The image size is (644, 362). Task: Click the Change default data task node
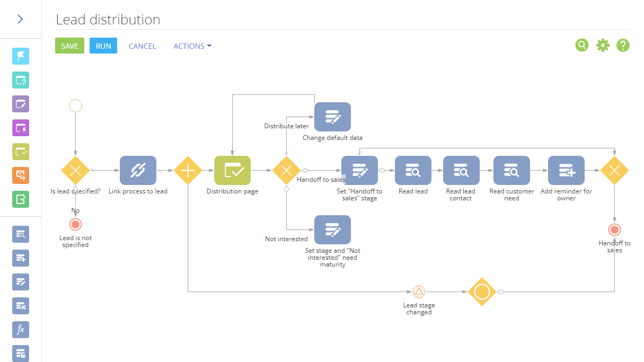coord(332,117)
